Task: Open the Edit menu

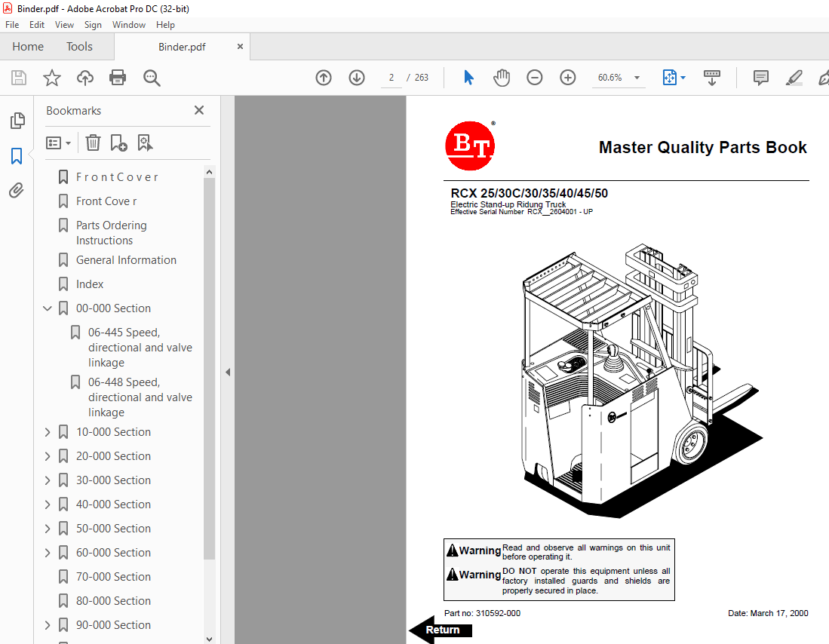Action: pos(36,25)
